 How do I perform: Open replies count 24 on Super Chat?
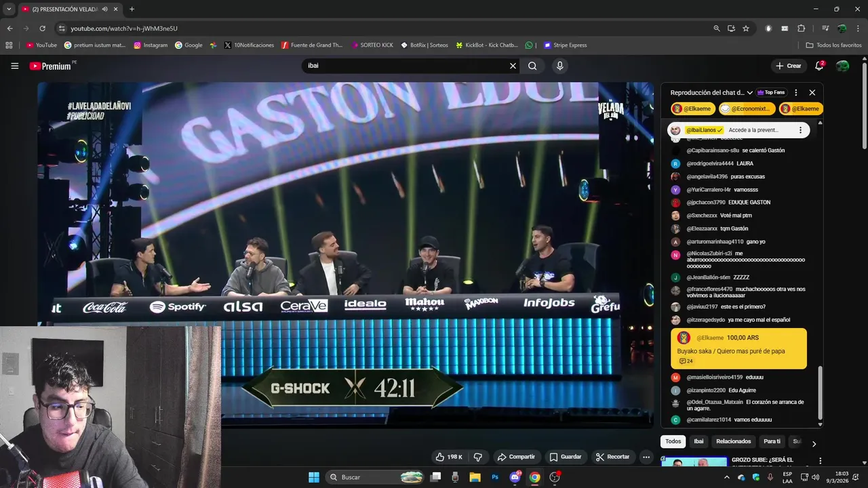(686, 361)
